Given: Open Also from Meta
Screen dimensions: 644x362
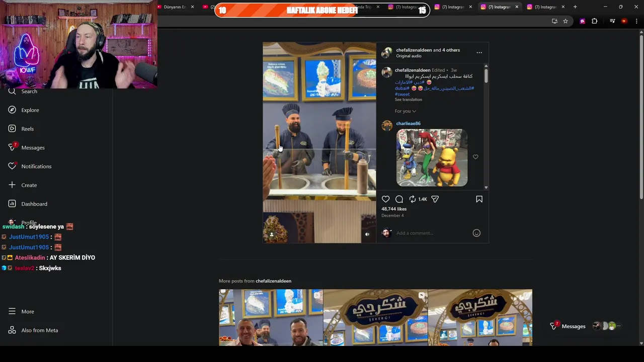Looking at the screenshot, I should click(x=33, y=330).
